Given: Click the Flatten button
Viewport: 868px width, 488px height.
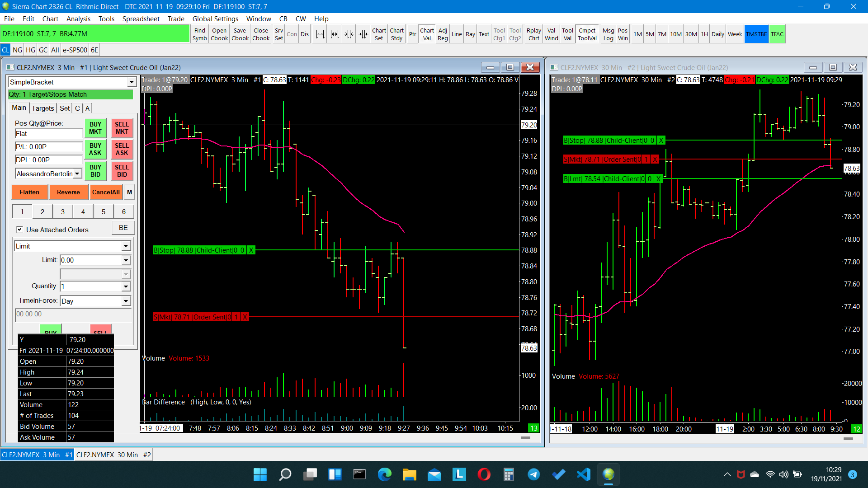Looking at the screenshot, I should pyautogui.click(x=29, y=192).
